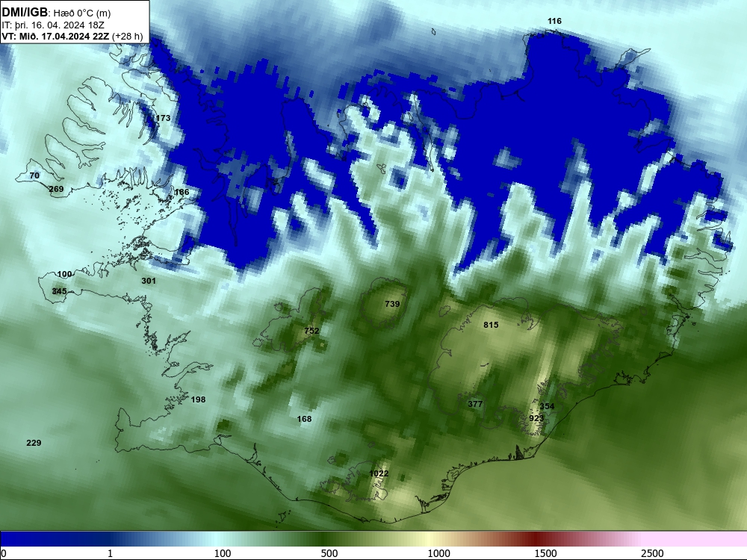The image size is (747, 560).
Task: Click the 815 value label
Action: 491,325
